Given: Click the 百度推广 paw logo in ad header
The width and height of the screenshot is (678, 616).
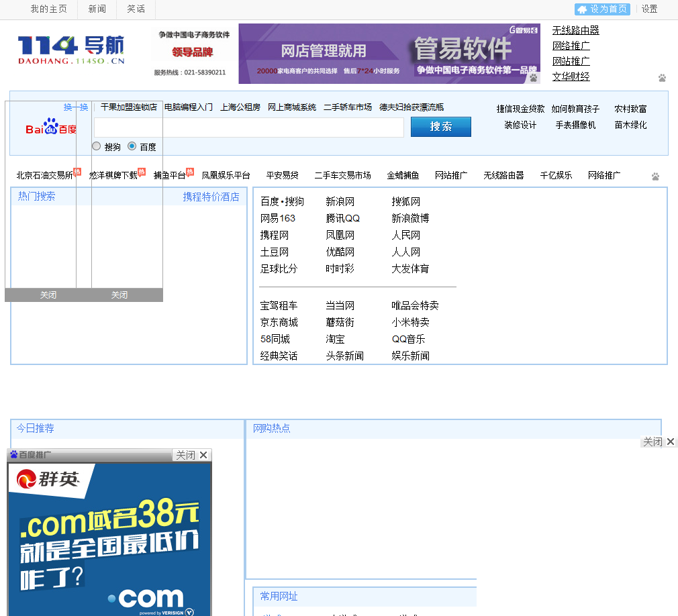Looking at the screenshot, I should [14, 454].
